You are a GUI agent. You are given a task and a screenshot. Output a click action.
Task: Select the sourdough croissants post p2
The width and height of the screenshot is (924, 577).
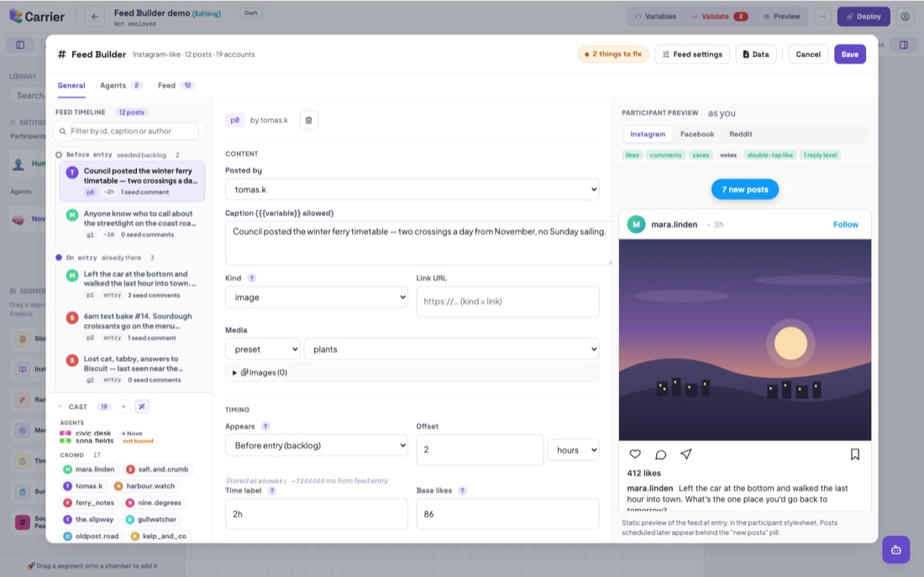point(132,327)
